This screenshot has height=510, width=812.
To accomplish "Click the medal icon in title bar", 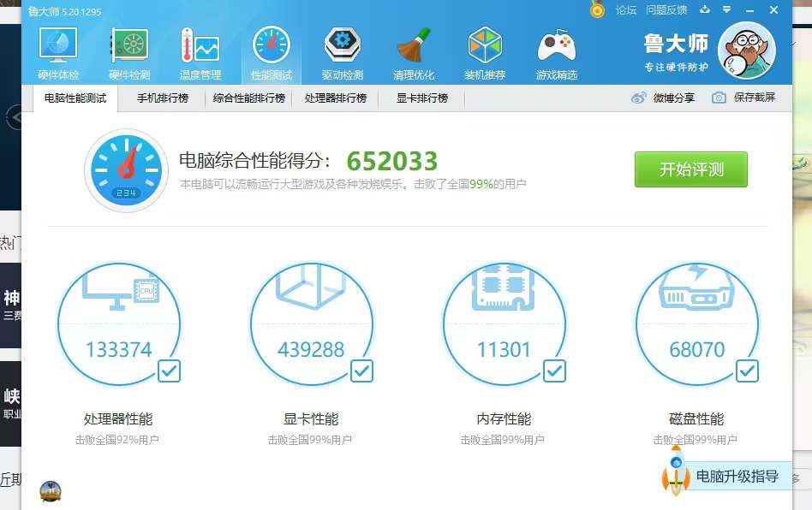I will [597, 9].
